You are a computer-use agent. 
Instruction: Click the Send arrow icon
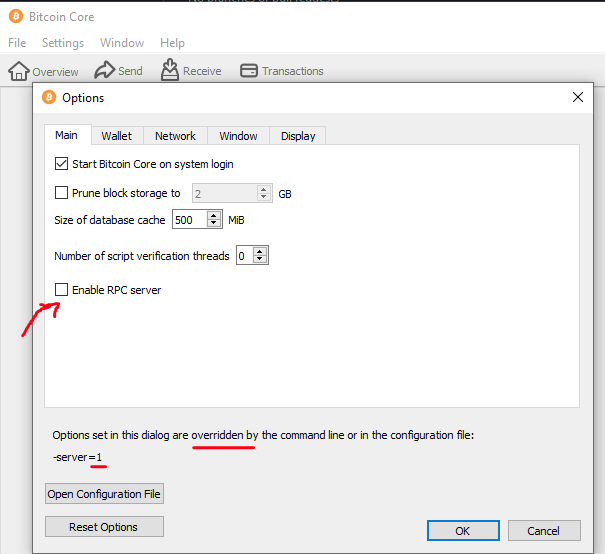click(105, 70)
